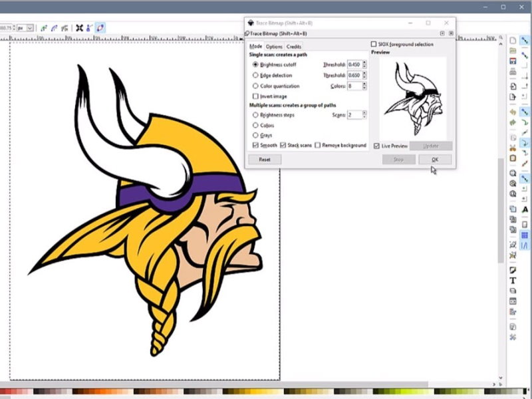Click the Save document icon
The image size is (532, 399).
pos(513,61)
